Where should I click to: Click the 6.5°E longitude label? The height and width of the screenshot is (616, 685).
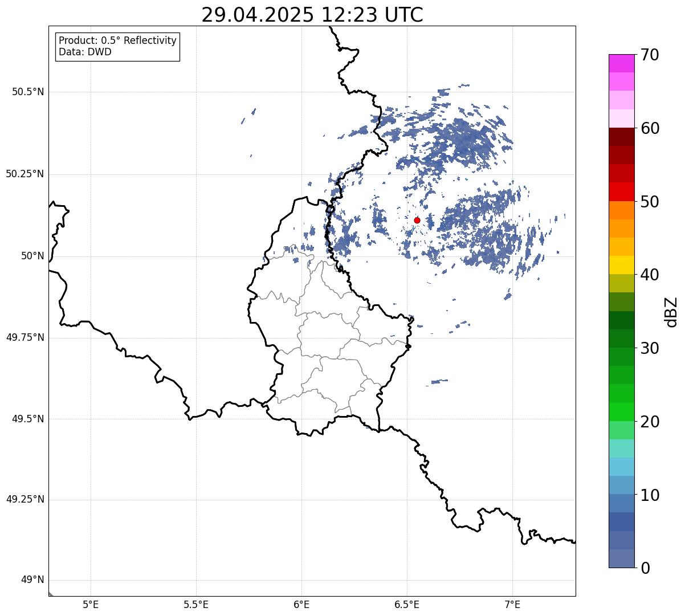click(x=407, y=605)
